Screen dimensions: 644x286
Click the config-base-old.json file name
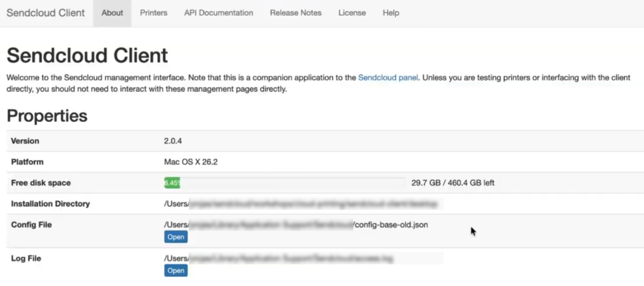pyautogui.click(x=391, y=225)
